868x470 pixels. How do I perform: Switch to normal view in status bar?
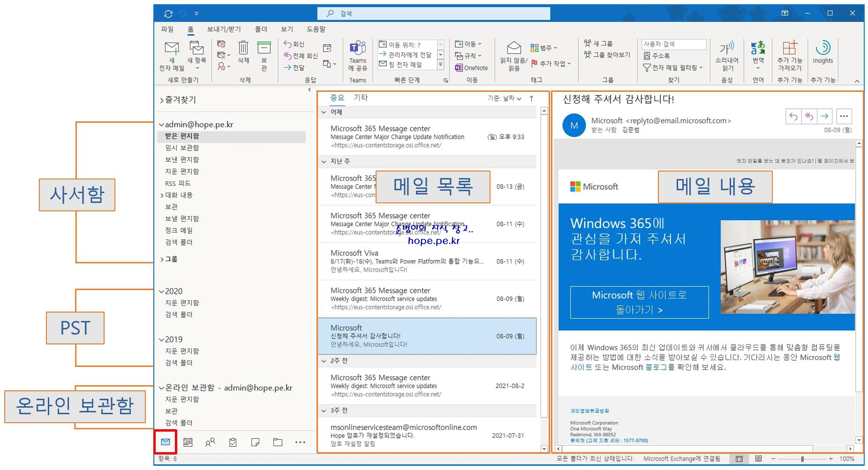tap(739, 459)
